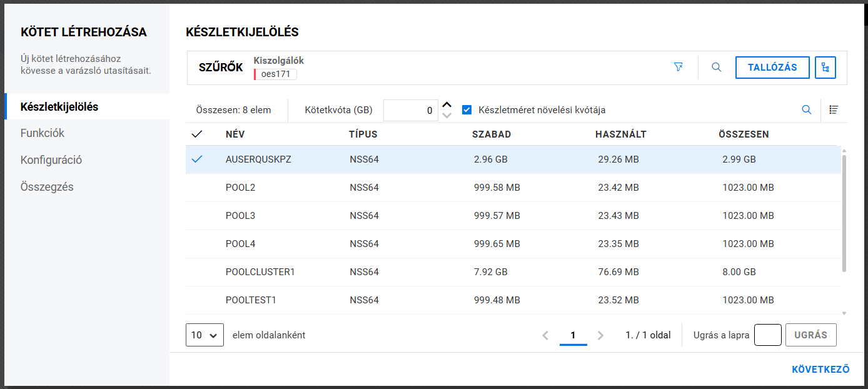Click the table search magnifier icon
This screenshot has height=389, width=868.
click(x=807, y=109)
